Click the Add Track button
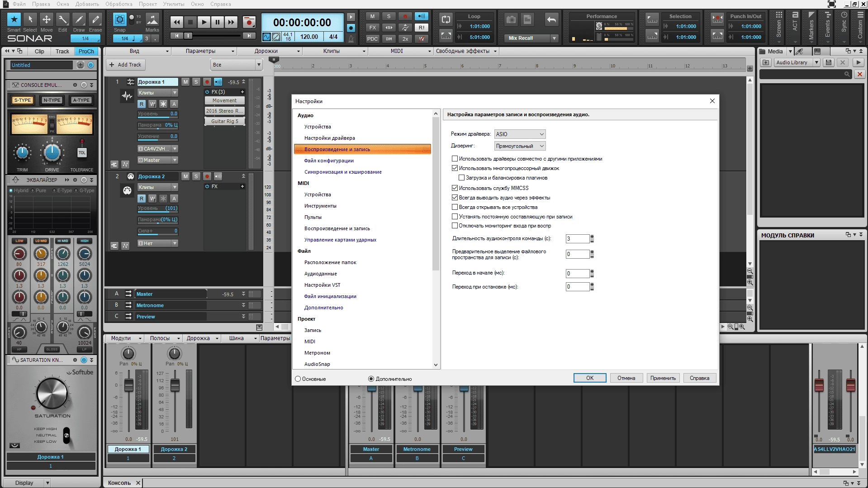Image resolution: width=868 pixels, height=488 pixels. click(125, 65)
